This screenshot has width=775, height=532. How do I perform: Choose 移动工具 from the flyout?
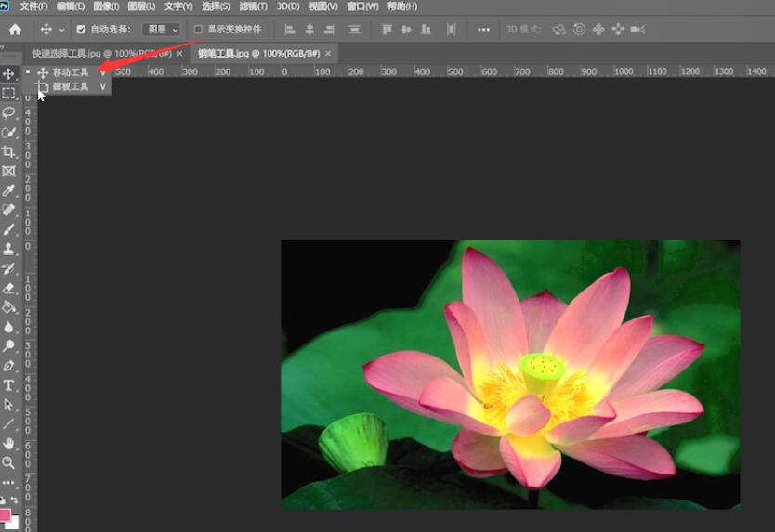[x=67, y=72]
